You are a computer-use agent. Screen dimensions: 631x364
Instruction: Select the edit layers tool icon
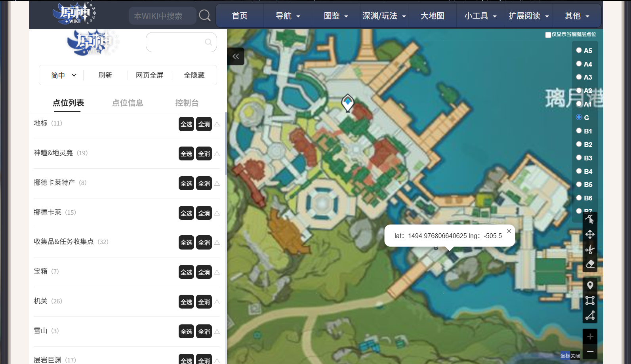590,219
